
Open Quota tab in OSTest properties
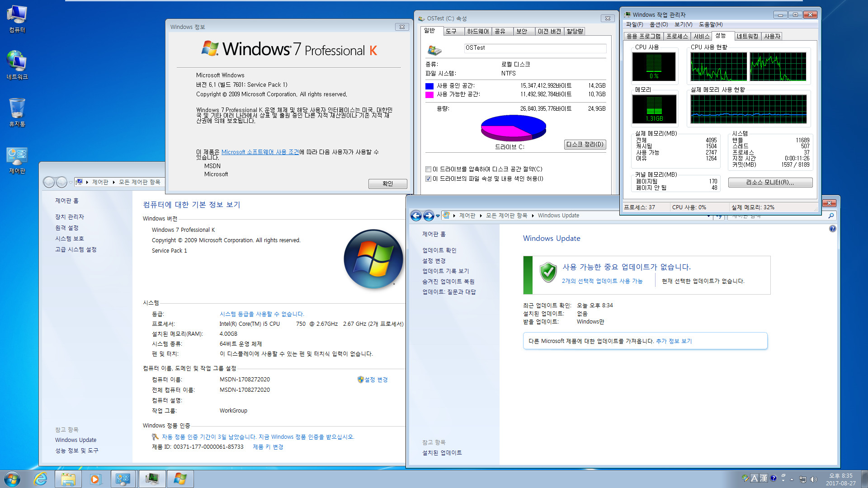coord(575,31)
